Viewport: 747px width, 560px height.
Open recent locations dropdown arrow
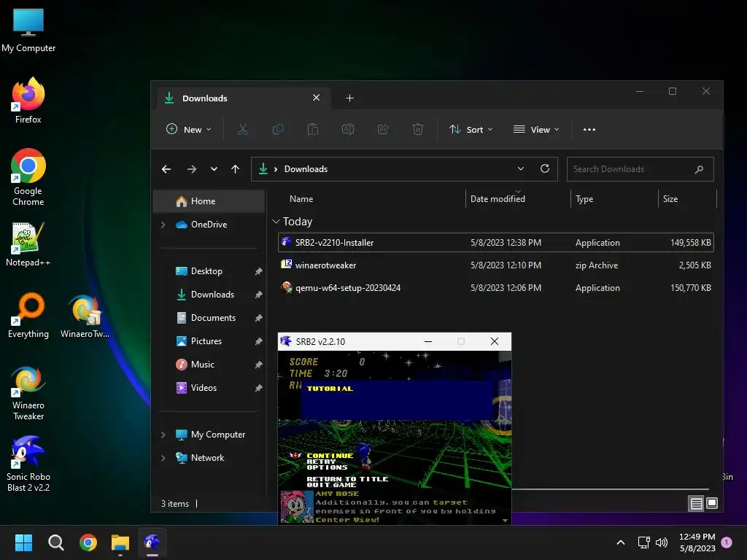click(x=214, y=169)
